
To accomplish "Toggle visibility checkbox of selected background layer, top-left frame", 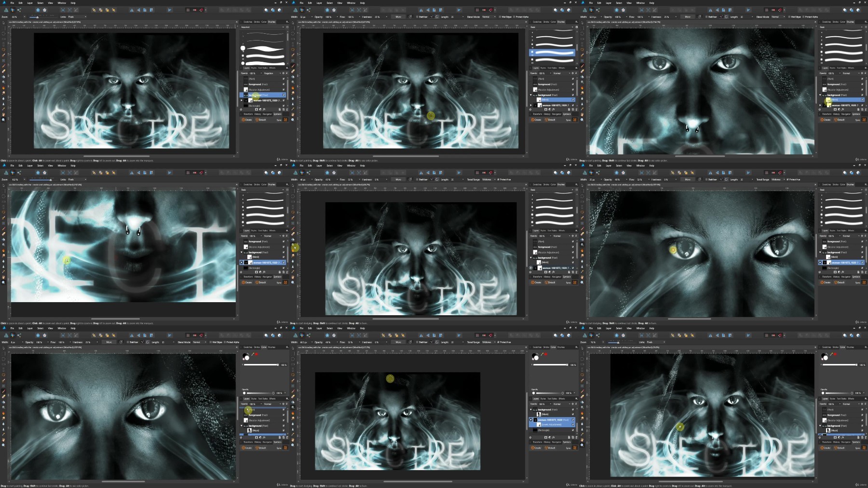I will pos(284,95).
